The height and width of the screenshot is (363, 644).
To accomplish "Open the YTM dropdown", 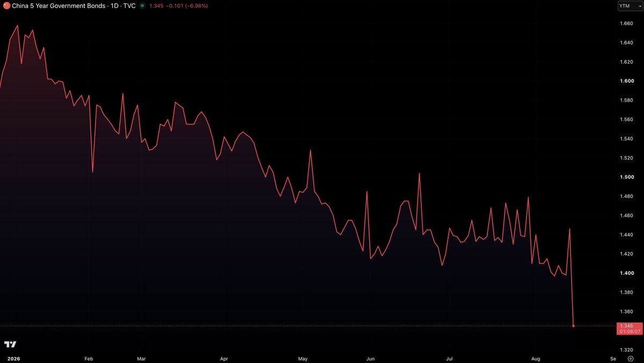I will tap(630, 6).
